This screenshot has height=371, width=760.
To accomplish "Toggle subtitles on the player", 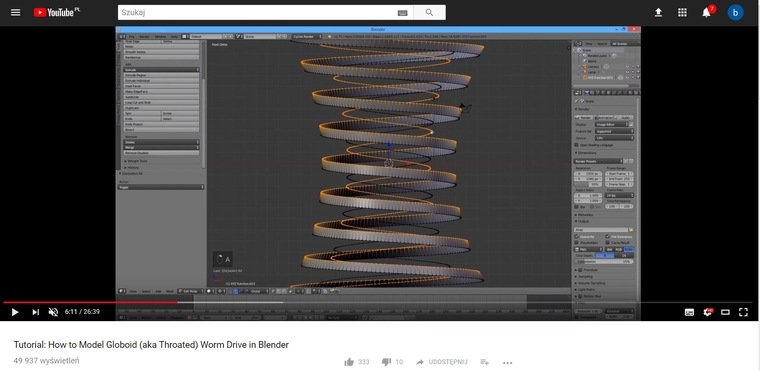I will pyautogui.click(x=689, y=312).
